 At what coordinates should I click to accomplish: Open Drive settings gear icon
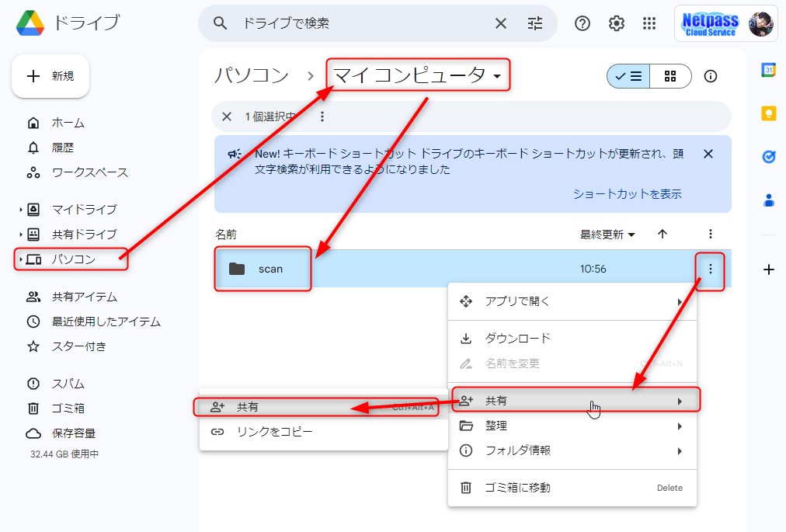point(617,23)
